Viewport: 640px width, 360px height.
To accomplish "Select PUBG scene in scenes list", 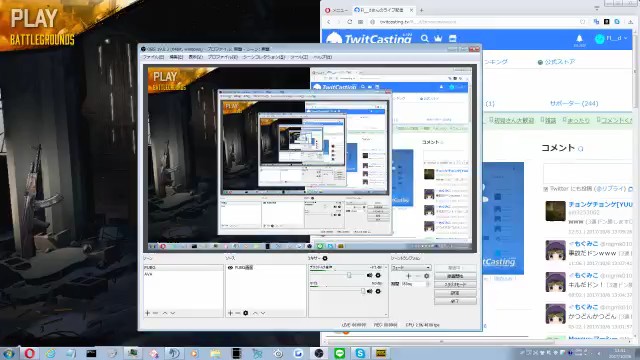I will pyautogui.click(x=183, y=268).
